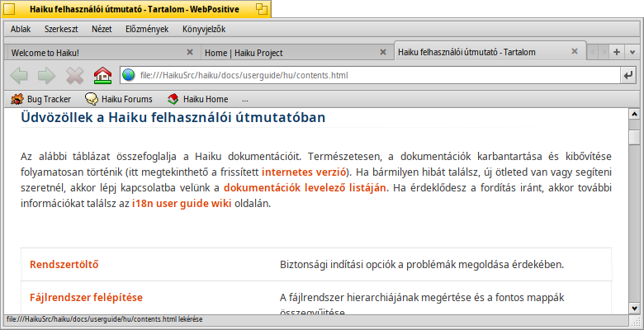Open the Nézet menu

102,29
